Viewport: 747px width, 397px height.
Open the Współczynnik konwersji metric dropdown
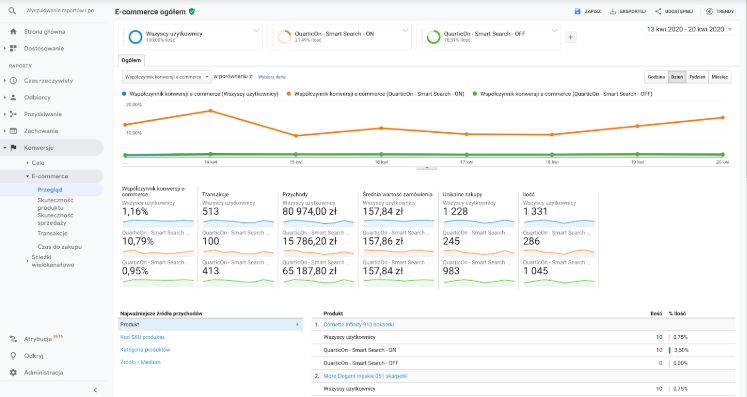(x=167, y=77)
